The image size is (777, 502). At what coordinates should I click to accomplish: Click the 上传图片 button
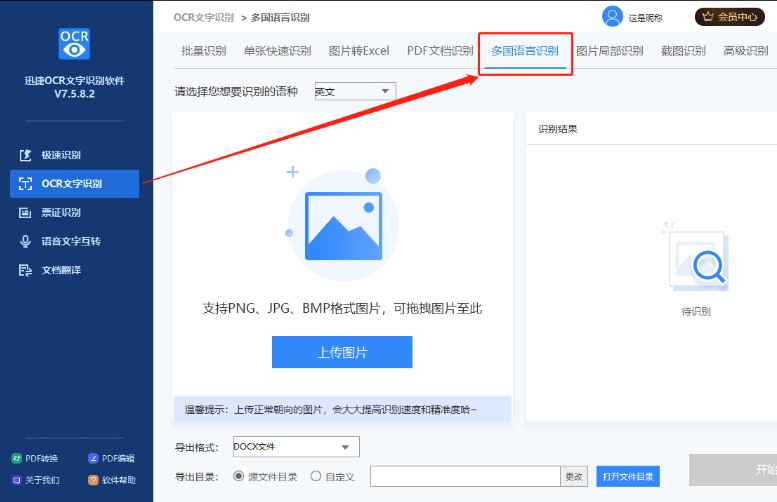tap(342, 352)
